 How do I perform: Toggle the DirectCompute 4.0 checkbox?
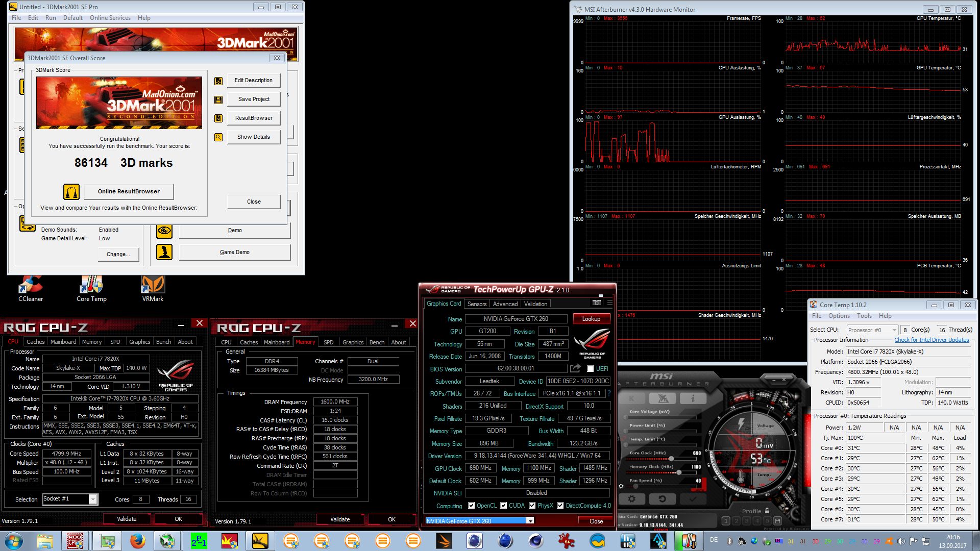(560, 506)
